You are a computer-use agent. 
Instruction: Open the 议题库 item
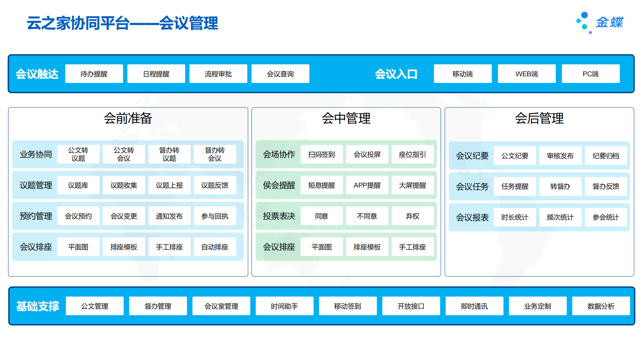coord(78,185)
